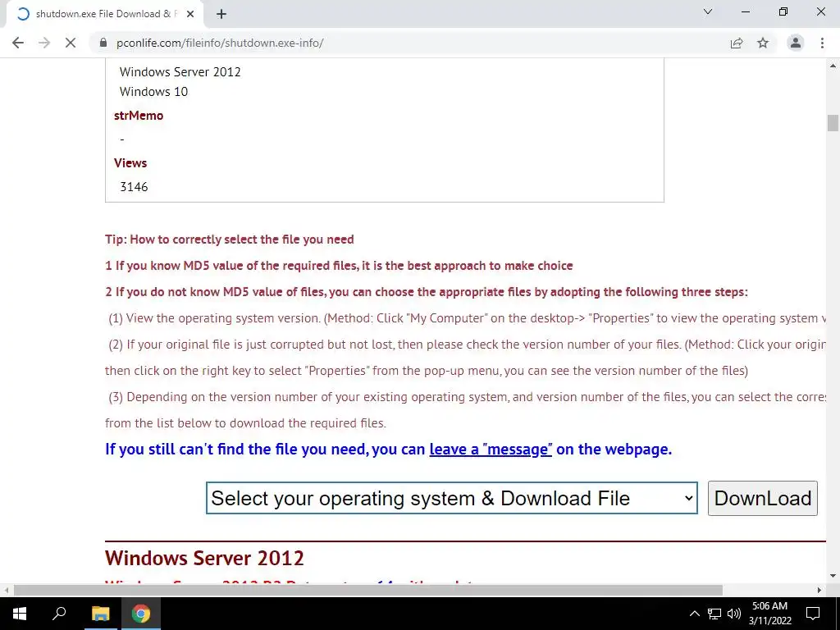Viewport: 840px width, 630px height.
Task: Open the network status tray icon
Action: click(714, 614)
